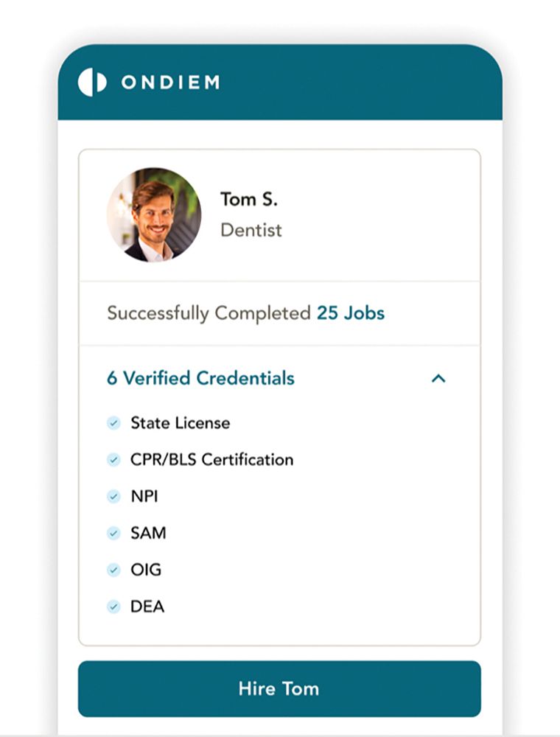Screen dimensions: 560x737
Task: Select the OIG credential label
Action: 146,570
